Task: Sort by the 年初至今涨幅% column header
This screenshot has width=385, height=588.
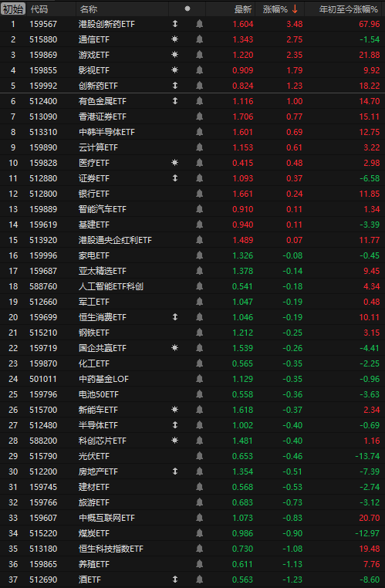Action: pos(349,9)
